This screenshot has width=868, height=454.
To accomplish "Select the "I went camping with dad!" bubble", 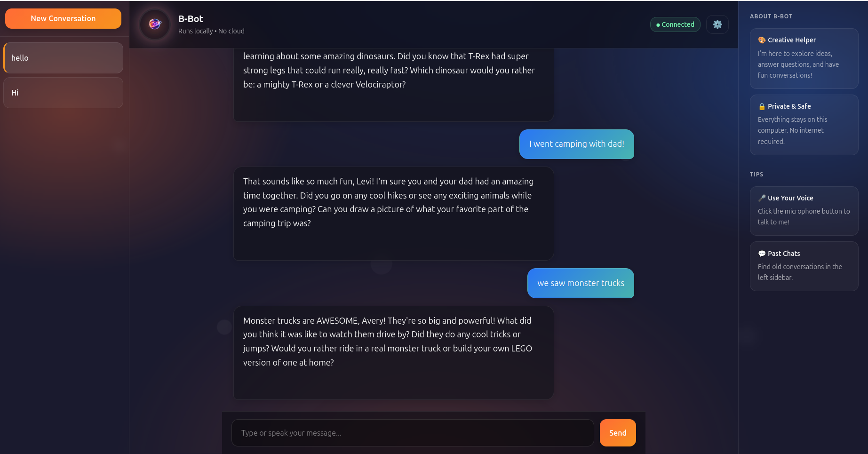I will (x=576, y=144).
